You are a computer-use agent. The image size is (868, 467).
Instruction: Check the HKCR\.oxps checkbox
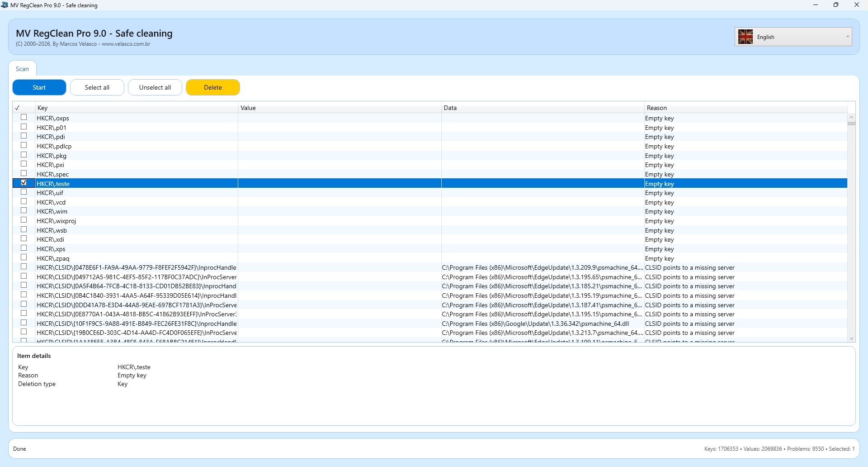24,117
